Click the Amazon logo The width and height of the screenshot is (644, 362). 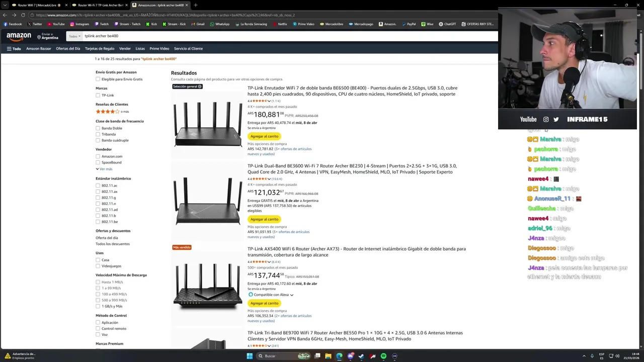[19, 37]
